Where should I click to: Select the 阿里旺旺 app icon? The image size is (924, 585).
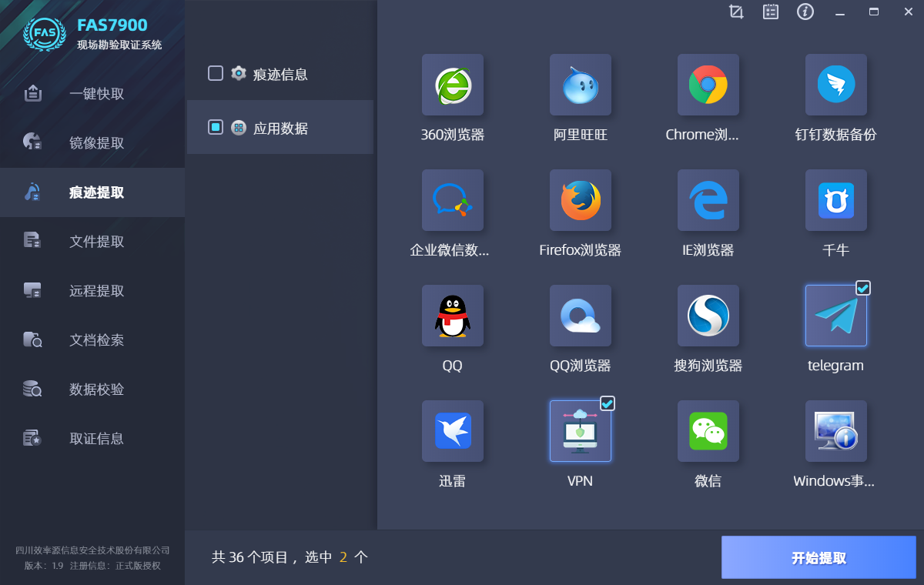point(581,85)
